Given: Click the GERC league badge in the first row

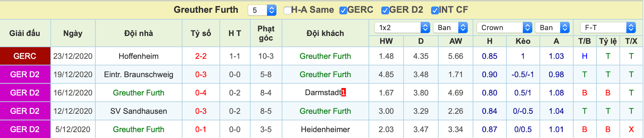Looking at the screenshot, I should click(25, 56).
